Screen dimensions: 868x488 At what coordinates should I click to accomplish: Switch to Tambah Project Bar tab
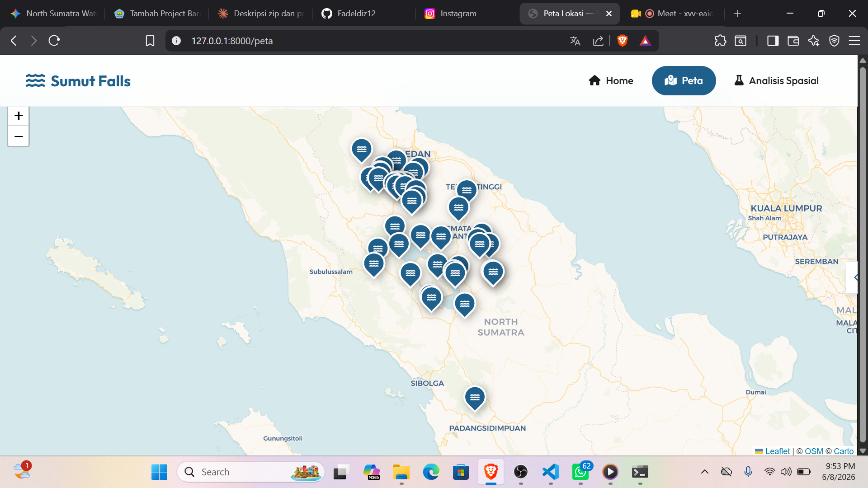pyautogui.click(x=157, y=14)
